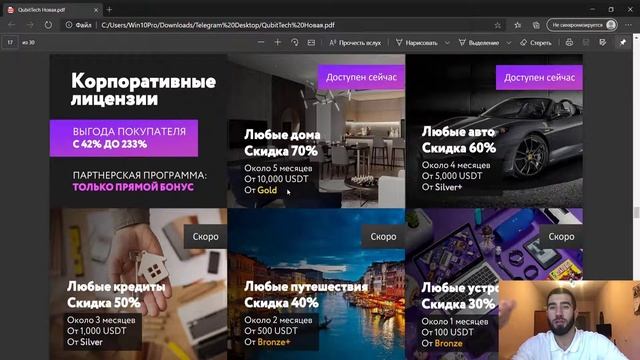Click the browser forward arrow
Image resolution: width=640 pixels, height=360 pixels.
[30, 25]
